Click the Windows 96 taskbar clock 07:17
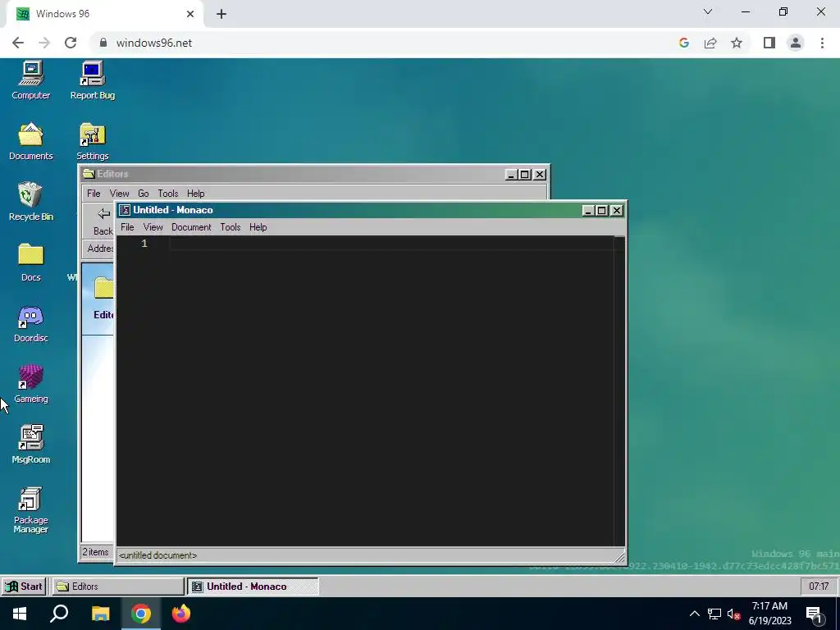Viewport: 840px width, 630px height. (x=819, y=586)
